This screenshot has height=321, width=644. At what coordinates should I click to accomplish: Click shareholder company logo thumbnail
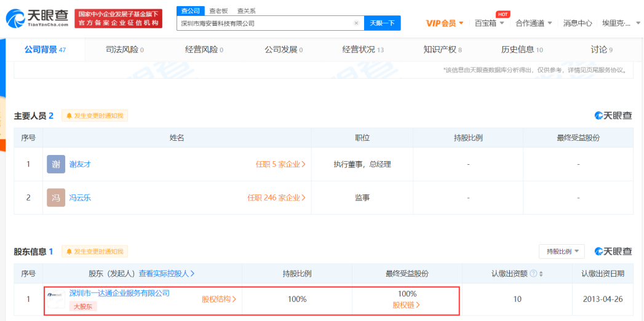(56, 299)
